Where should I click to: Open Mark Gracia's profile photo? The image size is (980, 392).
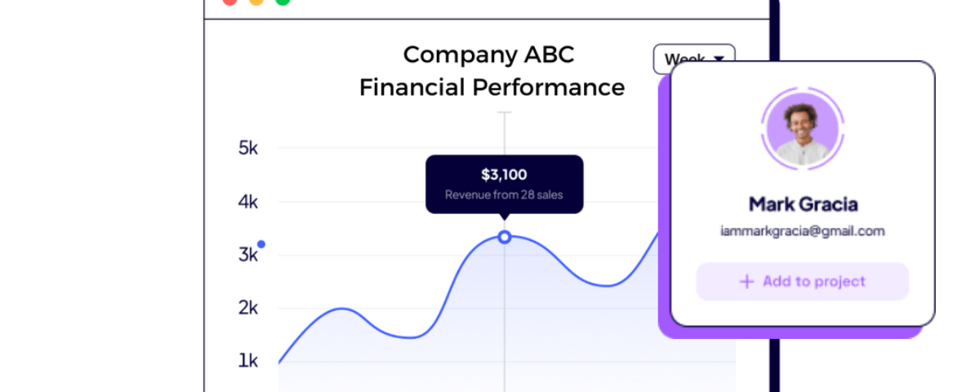coord(800,129)
